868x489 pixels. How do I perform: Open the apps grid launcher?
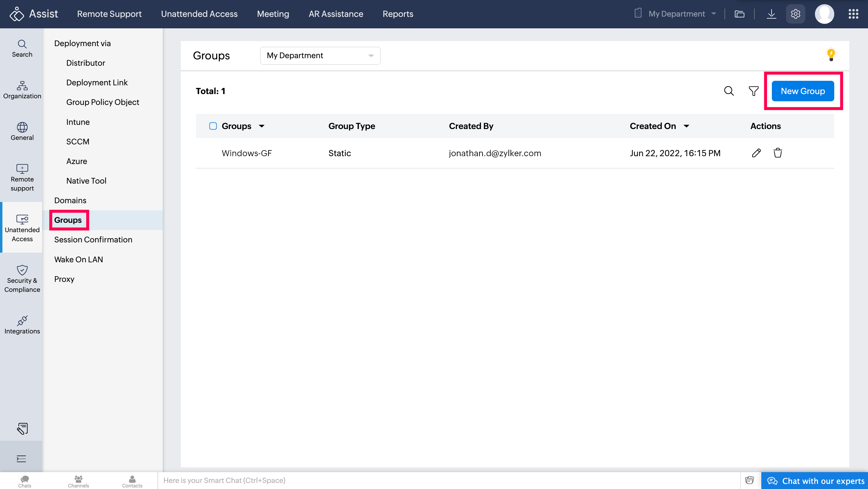point(853,14)
